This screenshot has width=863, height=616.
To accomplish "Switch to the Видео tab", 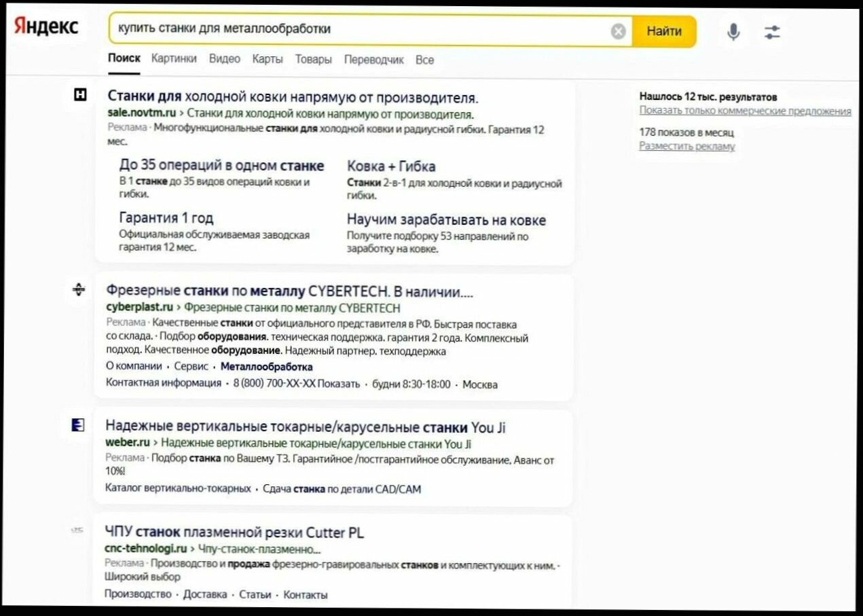I will [x=222, y=59].
